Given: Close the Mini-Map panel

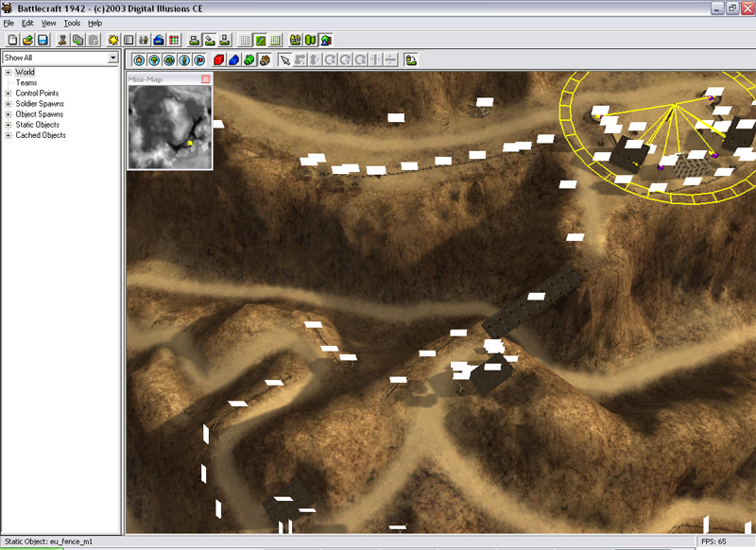Looking at the screenshot, I should tap(206, 79).
